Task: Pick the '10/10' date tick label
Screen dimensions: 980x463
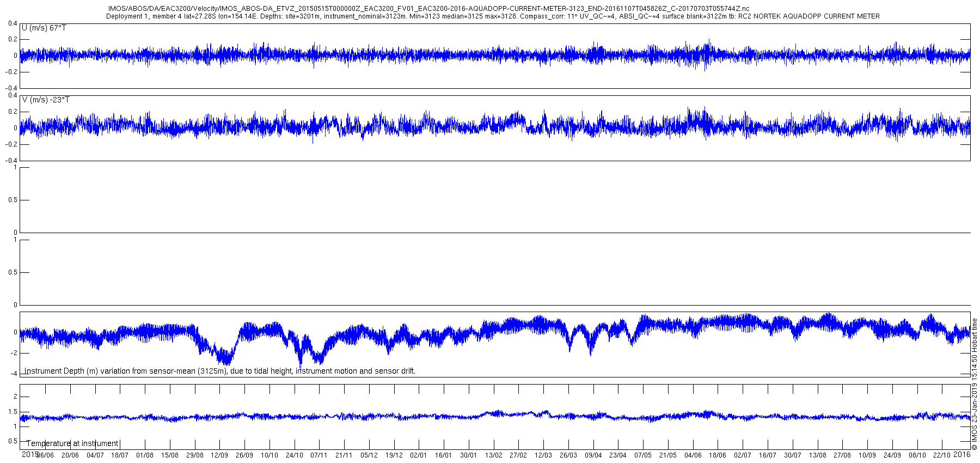Action: pyautogui.click(x=269, y=455)
